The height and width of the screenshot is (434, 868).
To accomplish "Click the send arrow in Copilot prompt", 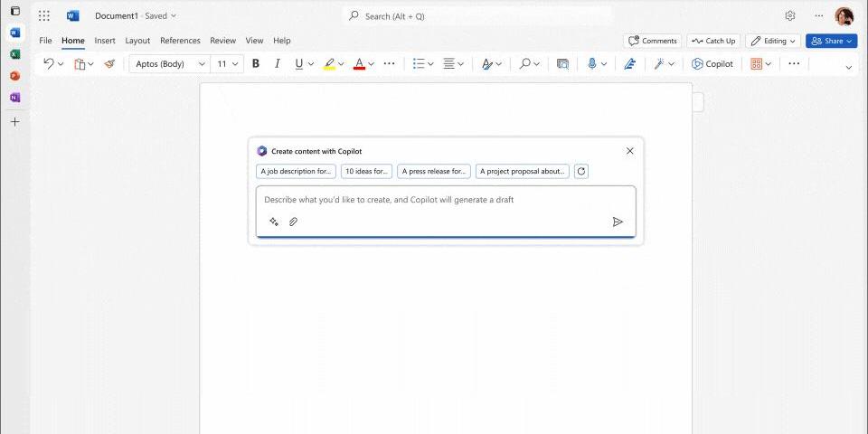I will pos(618,222).
